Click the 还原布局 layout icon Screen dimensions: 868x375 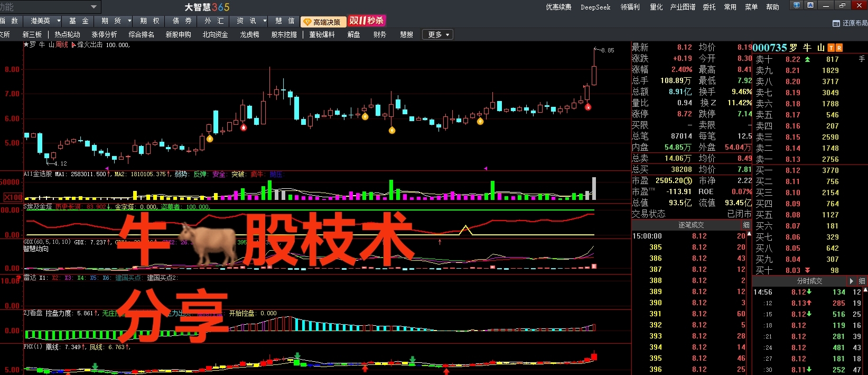(836, 23)
